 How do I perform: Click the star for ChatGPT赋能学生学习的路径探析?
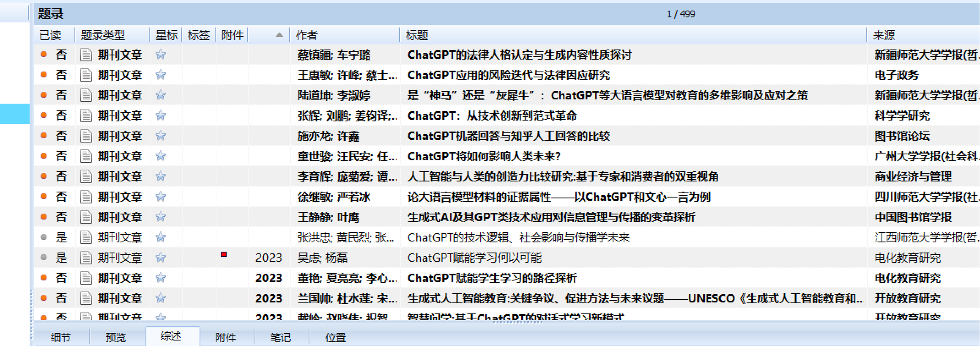[x=161, y=277]
